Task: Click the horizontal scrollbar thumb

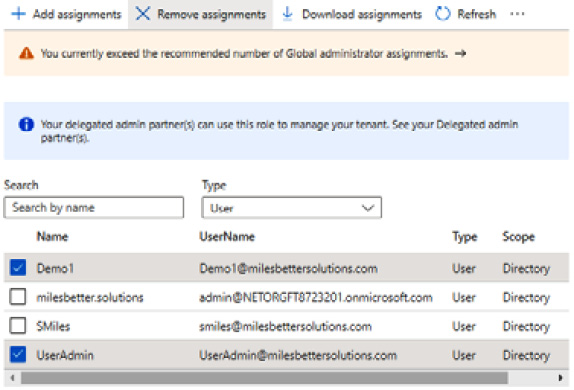Action: [x=264, y=378]
